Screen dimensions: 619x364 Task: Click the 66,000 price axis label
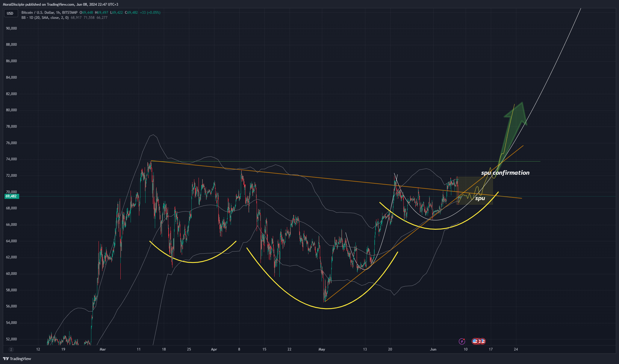(x=11, y=225)
